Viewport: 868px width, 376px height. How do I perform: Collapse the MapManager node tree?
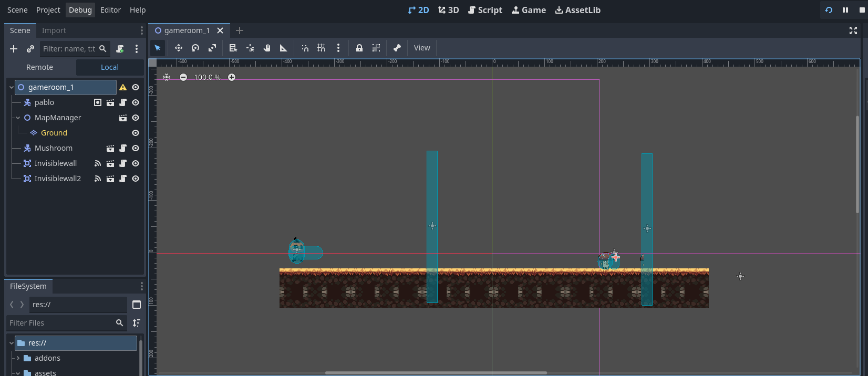pos(18,118)
